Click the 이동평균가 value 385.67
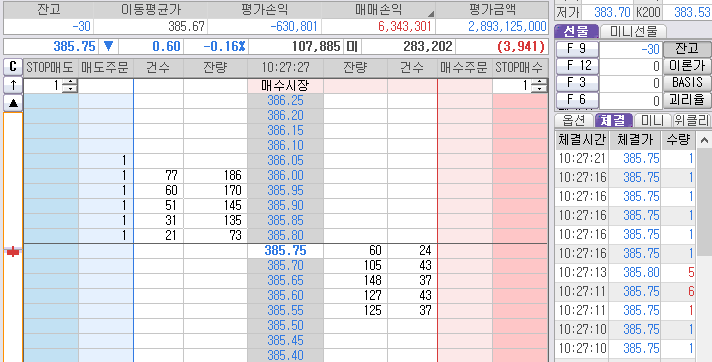This screenshot has width=712, height=362. 186,27
